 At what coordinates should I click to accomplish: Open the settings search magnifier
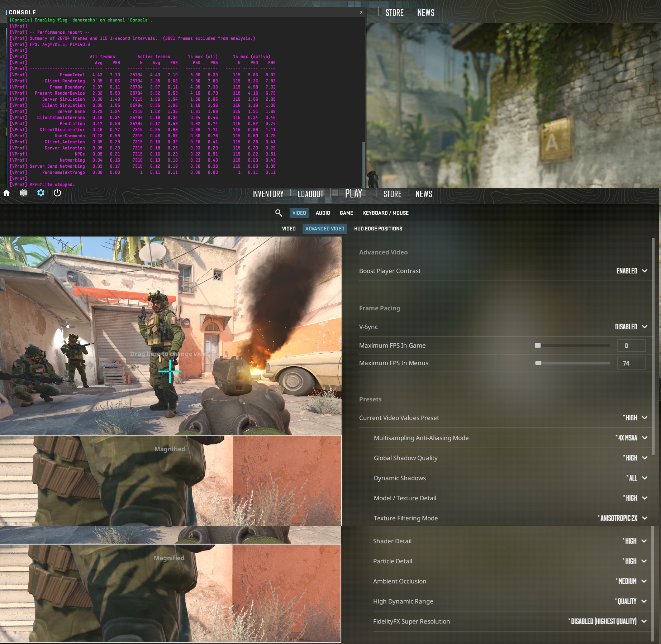point(279,213)
